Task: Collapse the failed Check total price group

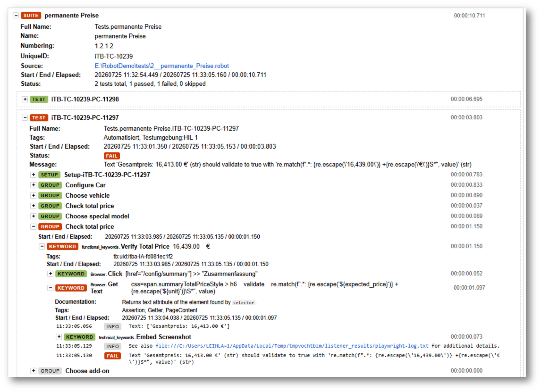Action: coord(33,226)
